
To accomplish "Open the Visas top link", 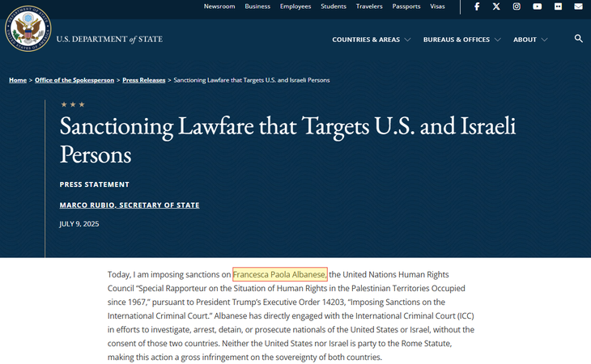I will [437, 6].
